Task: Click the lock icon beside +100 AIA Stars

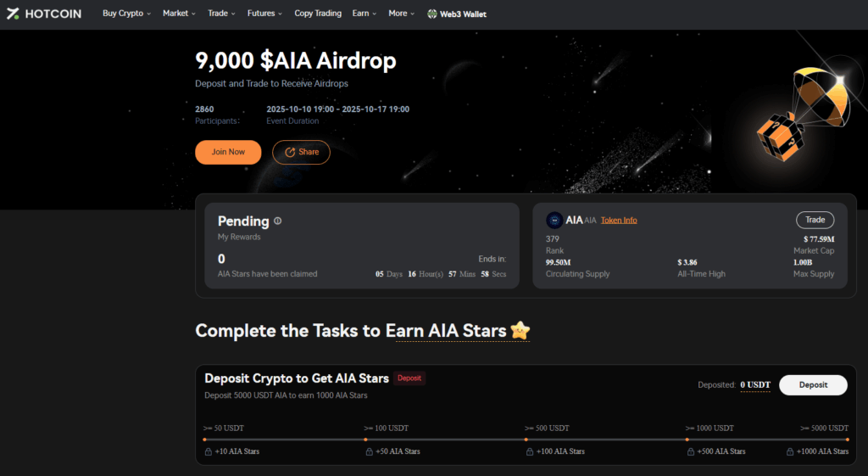Action: [x=529, y=451]
